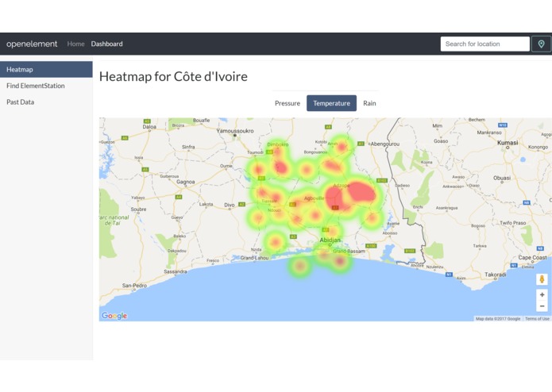
Task: Click the Takoradi map label
Action: click(x=495, y=275)
